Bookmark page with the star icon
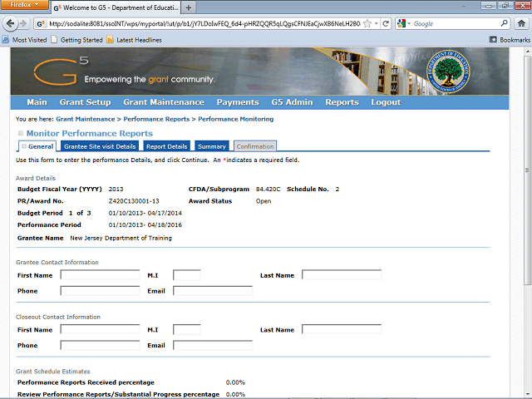The width and height of the screenshot is (532, 399). pyautogui.click(x=367, y=23)
